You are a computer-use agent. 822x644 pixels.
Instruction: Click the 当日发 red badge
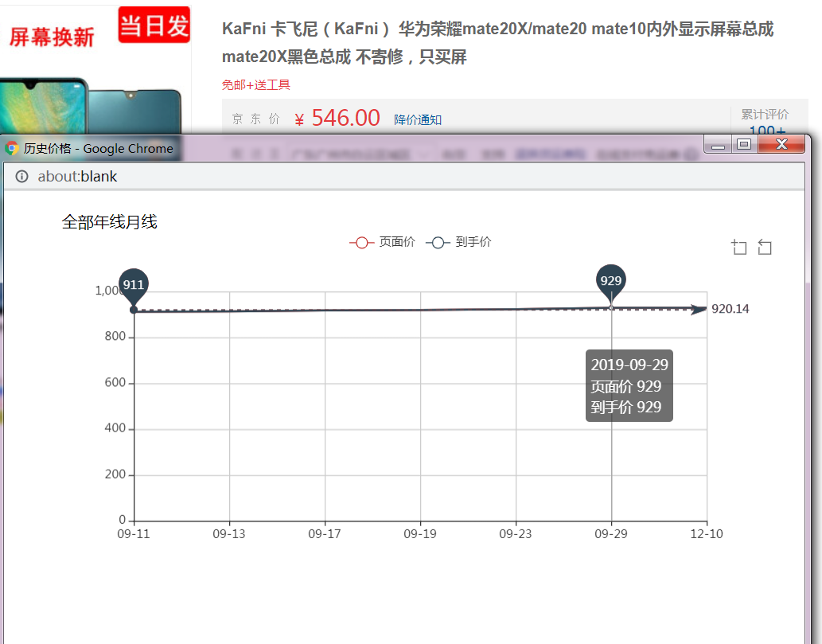click(x=154, y=25)
